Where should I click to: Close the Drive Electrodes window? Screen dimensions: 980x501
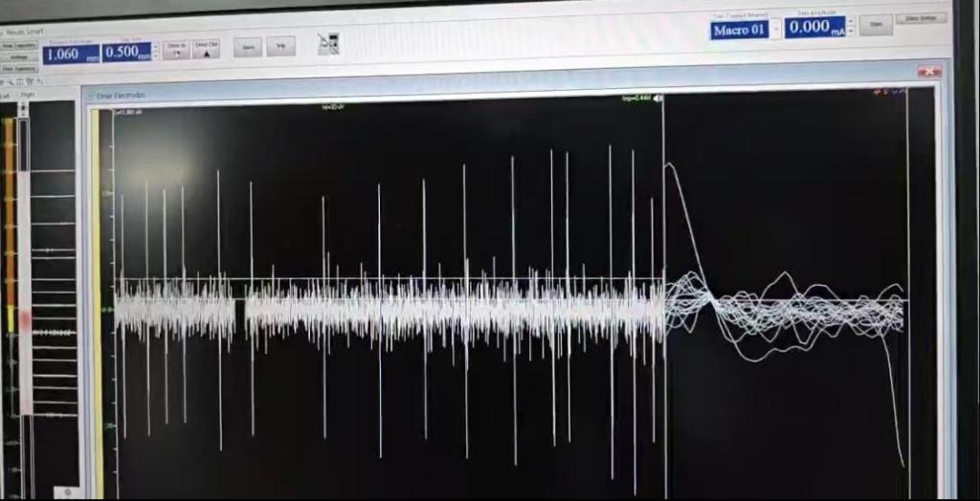927,72
